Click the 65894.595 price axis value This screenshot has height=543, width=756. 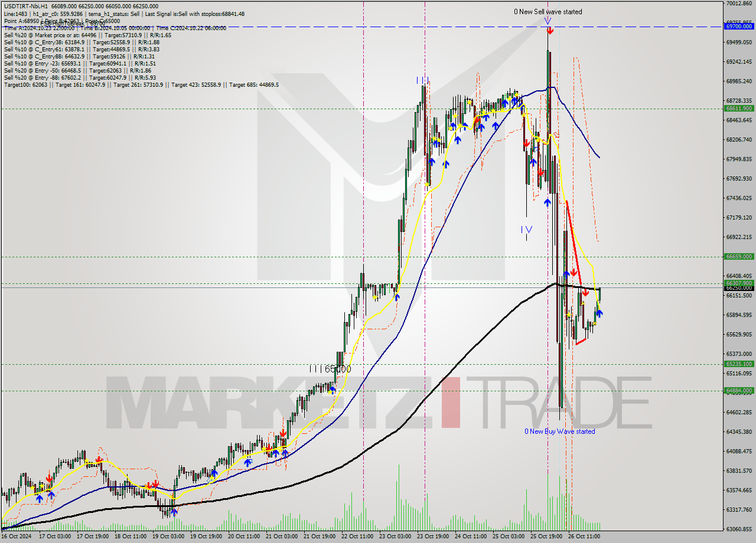(x=739, y=315)
